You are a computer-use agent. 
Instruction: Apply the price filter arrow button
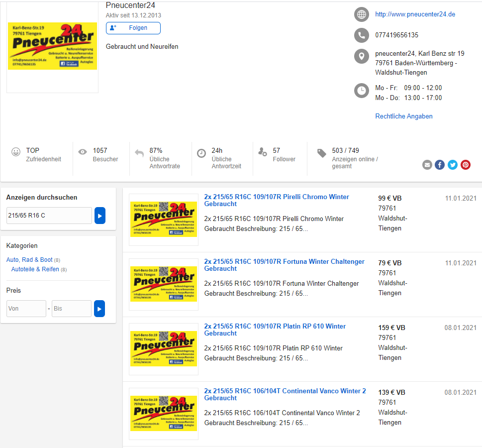click(x=99, y=309)
